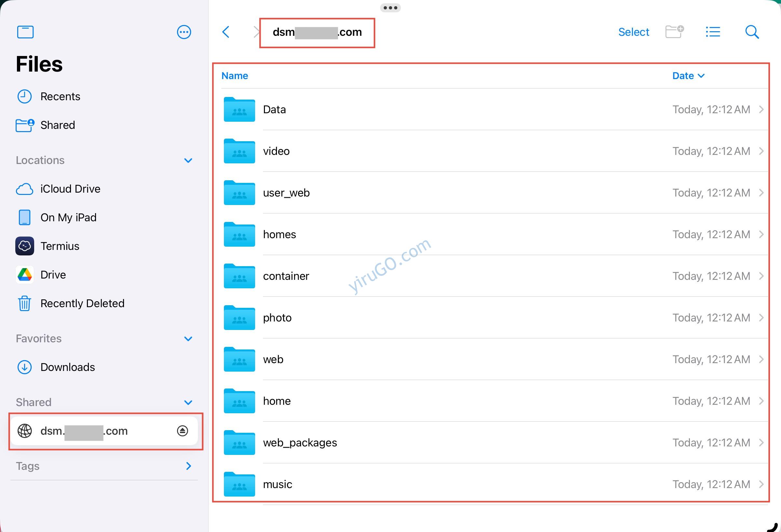Open the sidebar more options ellipsis
781x532 pixels.
184,32
